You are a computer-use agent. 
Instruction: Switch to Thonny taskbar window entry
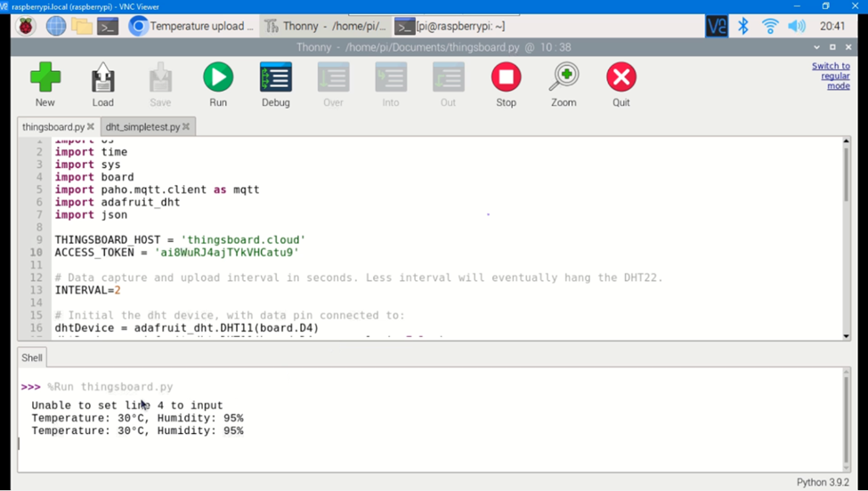click(326, 26)
